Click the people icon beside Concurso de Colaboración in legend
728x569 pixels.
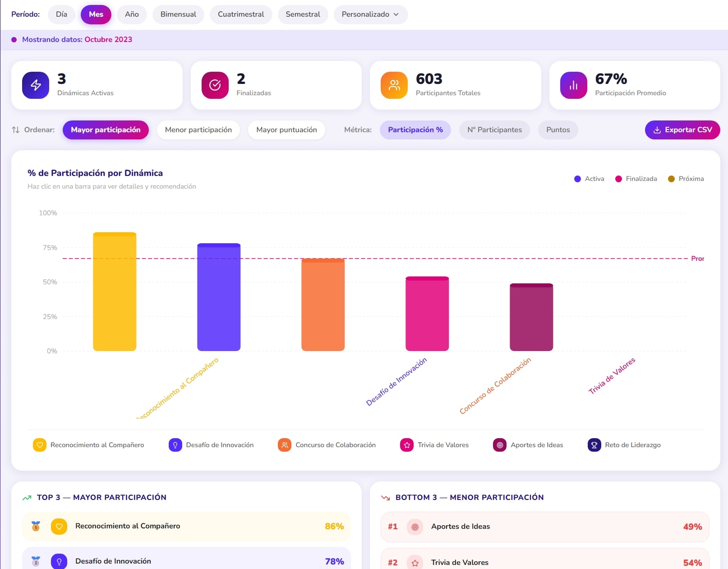(285, 445)
